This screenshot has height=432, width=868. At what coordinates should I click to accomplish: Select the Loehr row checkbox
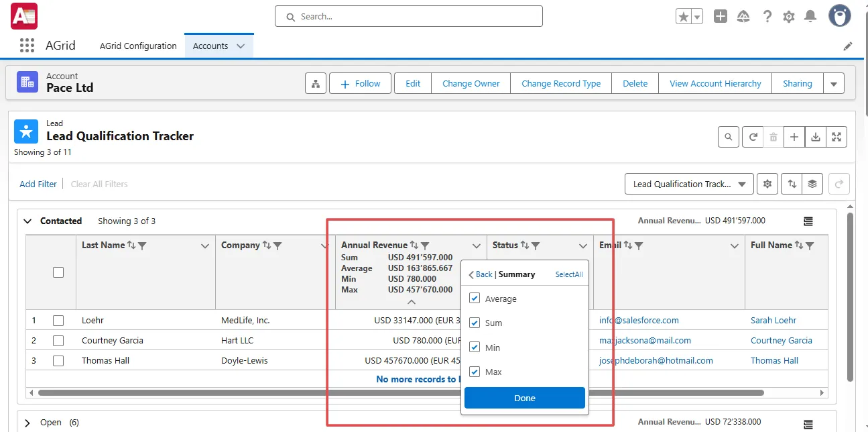pos(58,321)
